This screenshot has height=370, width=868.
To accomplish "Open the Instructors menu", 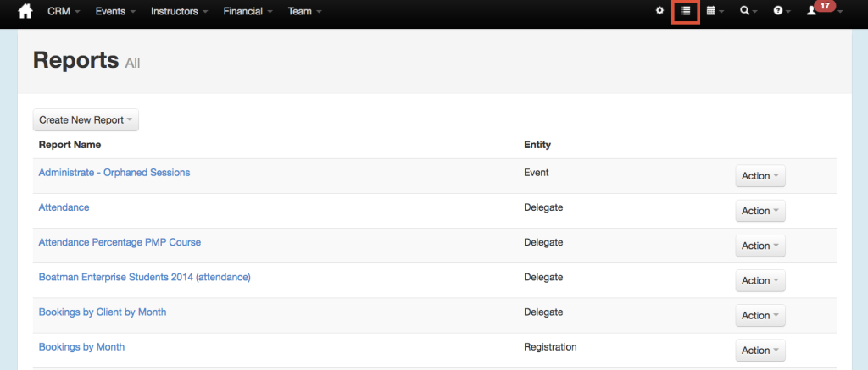I will pos(180,11).
